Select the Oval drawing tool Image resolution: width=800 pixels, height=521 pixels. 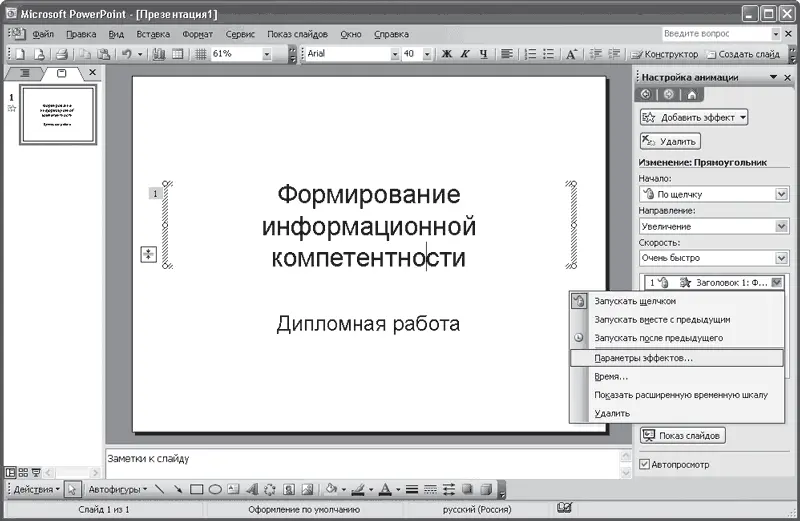point(215,490)
